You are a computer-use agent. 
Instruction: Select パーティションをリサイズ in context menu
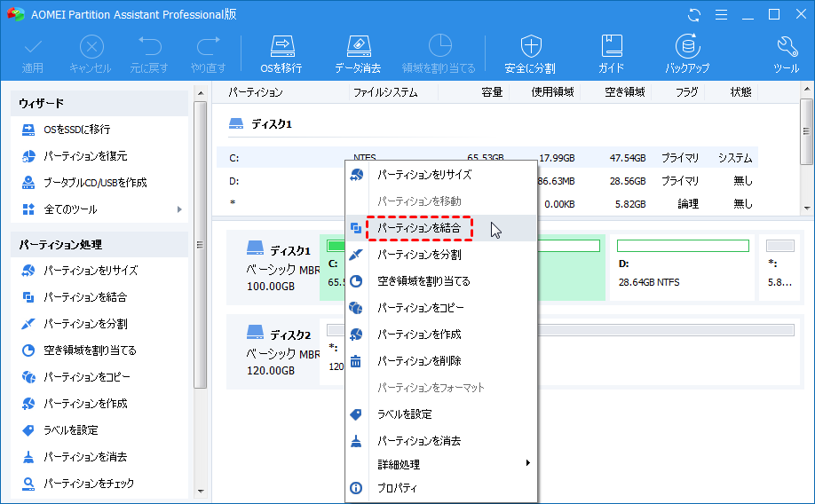coord(441,175)
